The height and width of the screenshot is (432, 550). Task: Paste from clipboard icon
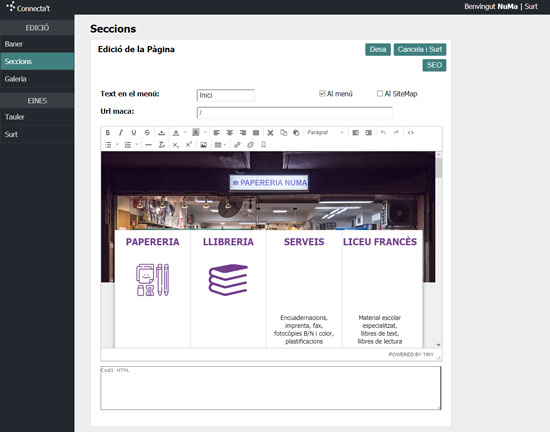(296, 133)
